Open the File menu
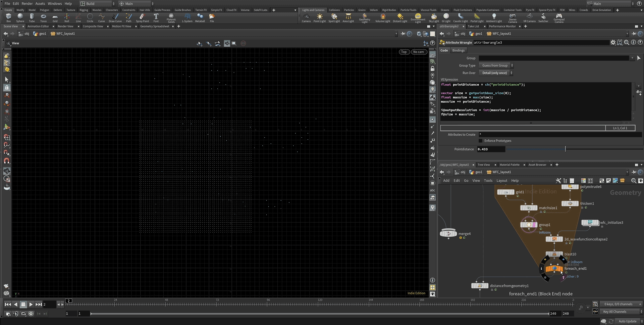644x325 pixels. point(7,4)
